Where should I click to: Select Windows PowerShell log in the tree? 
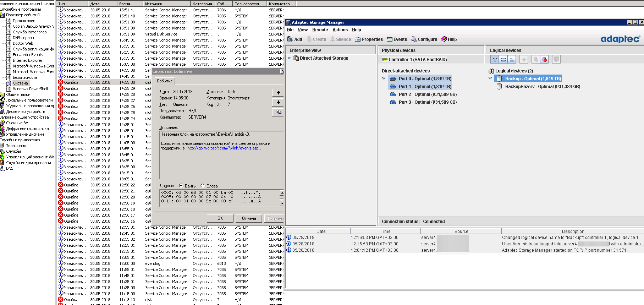[30, 89]
